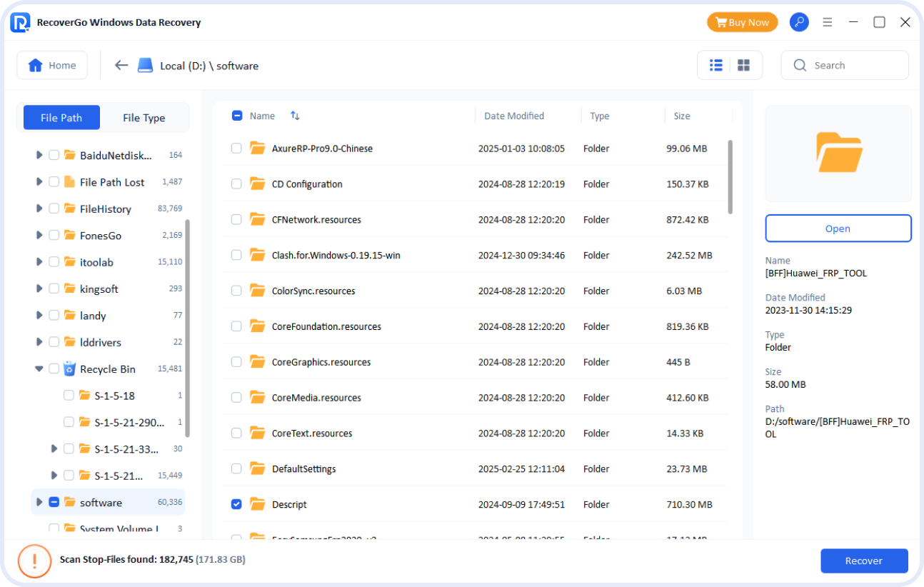Start recovery with the Recover button

[864, 561]
